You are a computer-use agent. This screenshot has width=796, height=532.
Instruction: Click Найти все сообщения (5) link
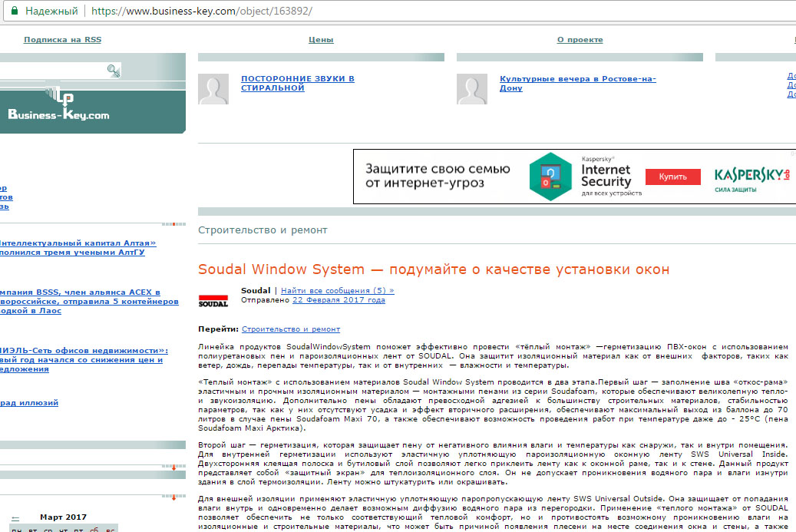tap(338, 291)
